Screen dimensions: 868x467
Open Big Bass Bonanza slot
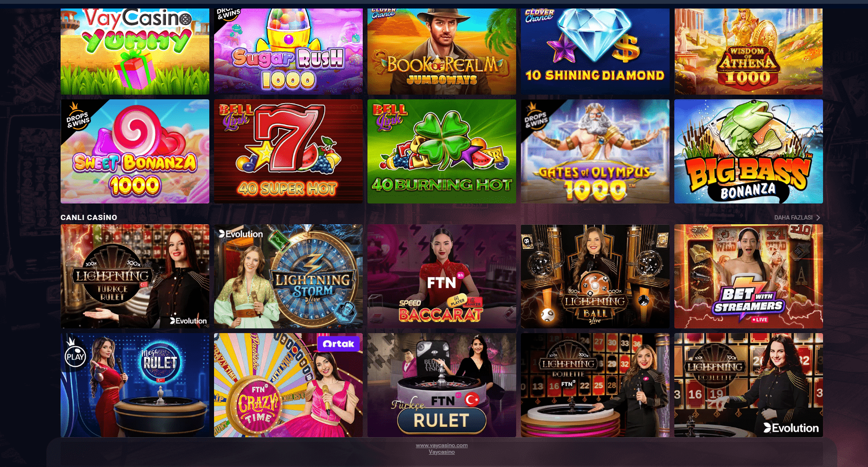coord(748,151)
